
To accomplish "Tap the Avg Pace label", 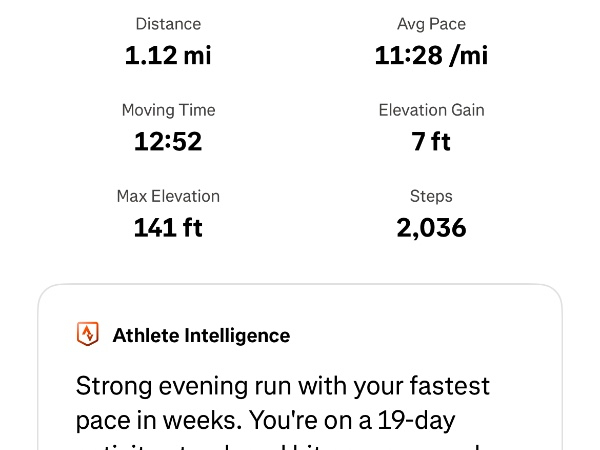I will click(x=431, y=24).
